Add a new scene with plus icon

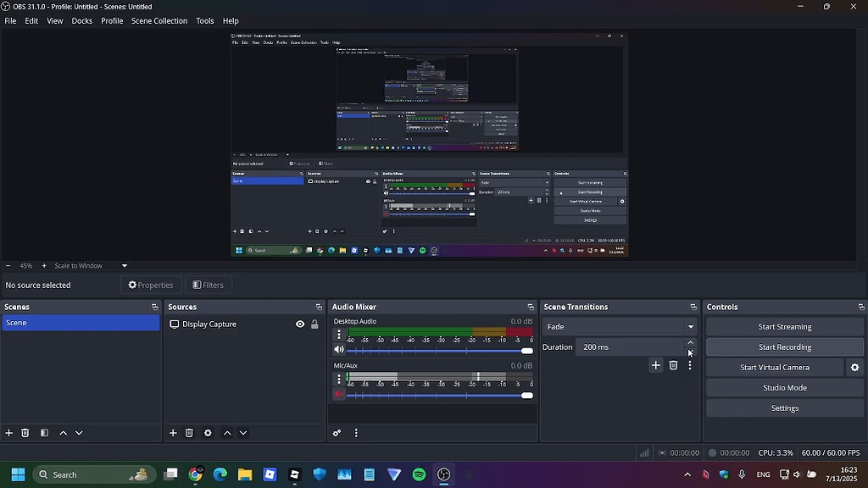coord(8,433)
